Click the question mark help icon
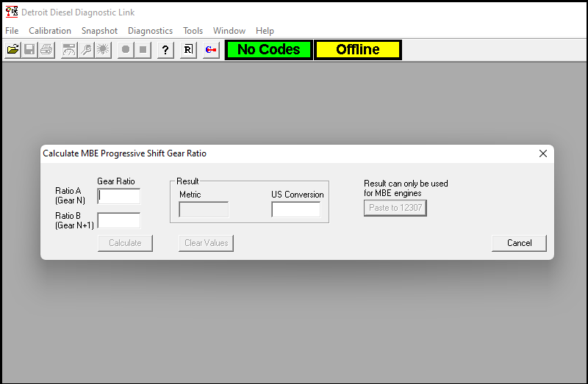588x384 pixels. click(x=166, y=50)
